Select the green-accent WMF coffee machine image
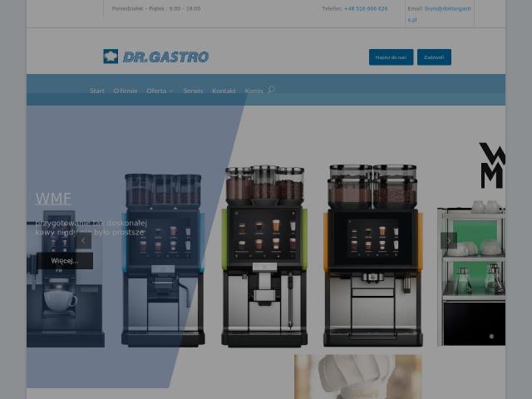The height and width of the screenshot is (399, 532). pyautogui.click(x=264, y=256)
